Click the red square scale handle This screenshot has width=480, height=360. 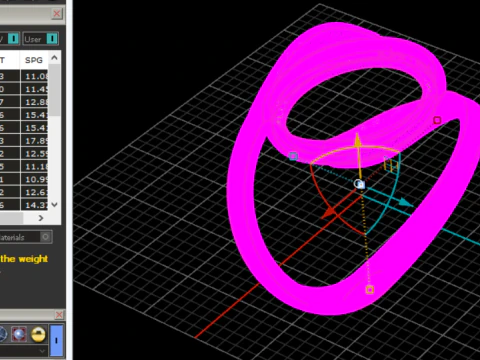(x=437, y=120)
